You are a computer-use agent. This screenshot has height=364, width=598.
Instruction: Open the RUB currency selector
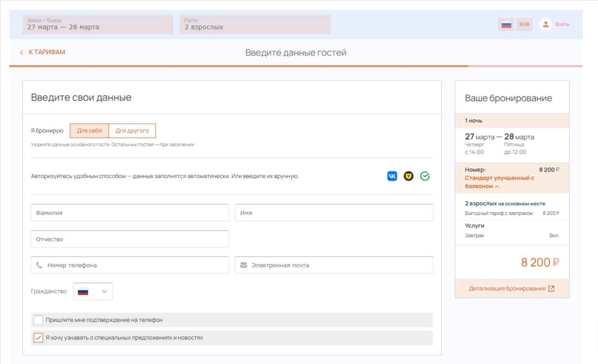click(x=524, y=25)
